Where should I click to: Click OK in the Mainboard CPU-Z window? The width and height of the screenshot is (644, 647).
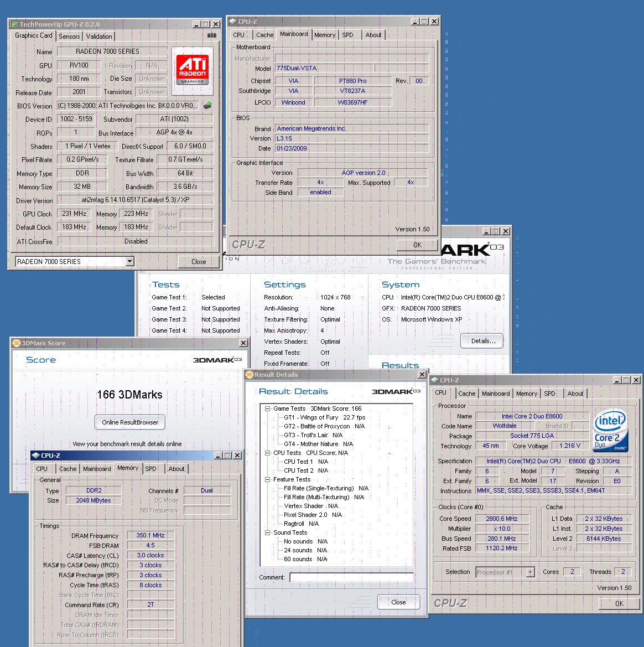coord(417,245)
